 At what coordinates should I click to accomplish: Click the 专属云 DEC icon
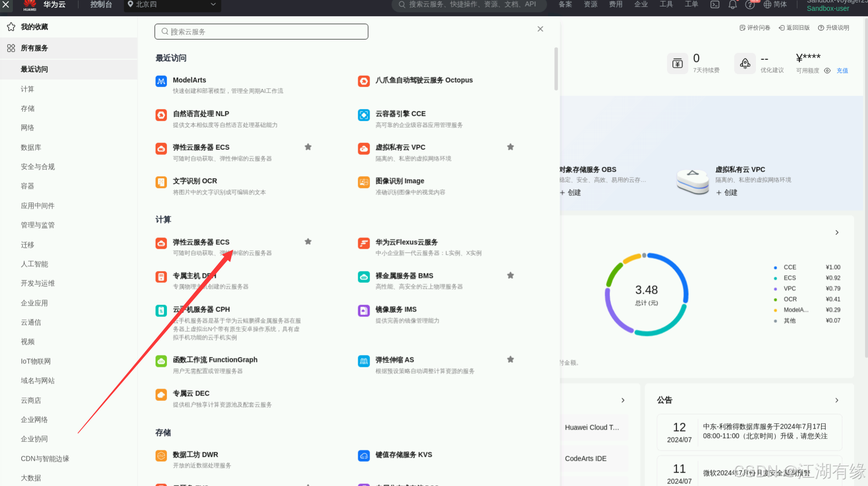click(161, 395)
